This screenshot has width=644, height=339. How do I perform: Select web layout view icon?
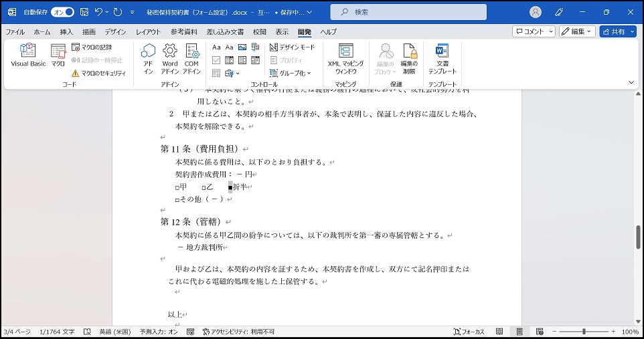pos(540,332)
